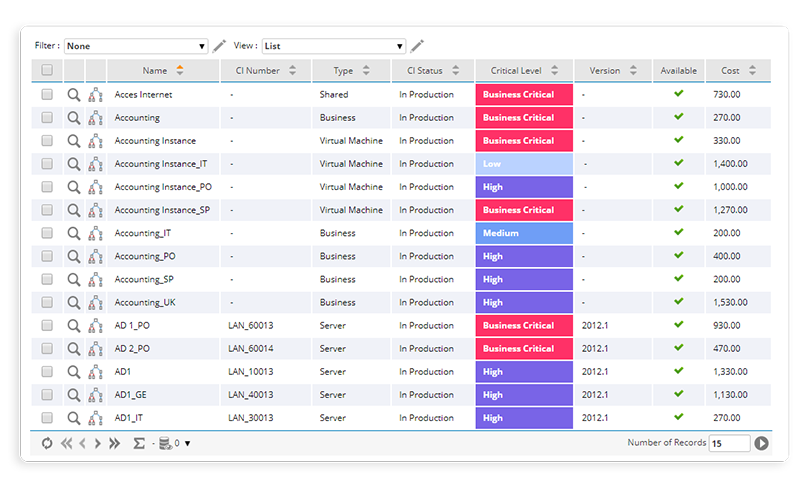The width and height of the screenshot is (800, 490).
Task: Tick checkbox for AD1_IT row
Action: (x=47, y=418)
